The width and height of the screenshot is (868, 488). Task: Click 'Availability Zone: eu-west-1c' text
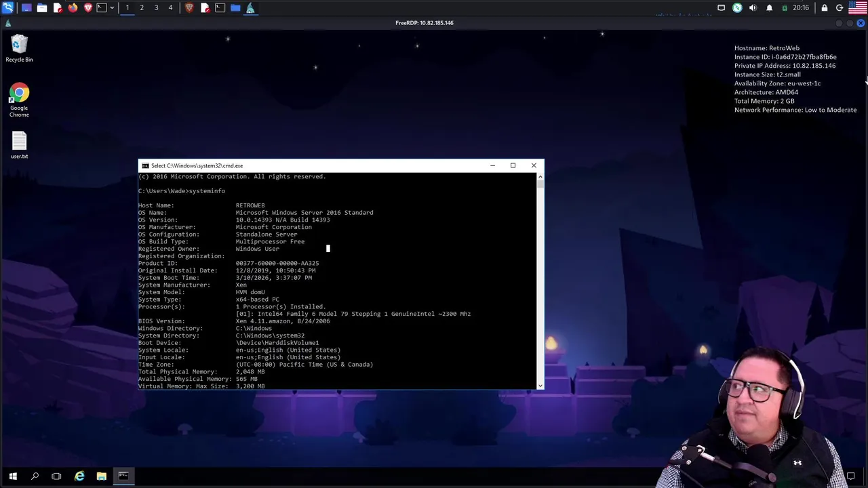pyautogui.click(x=777, y=83)
